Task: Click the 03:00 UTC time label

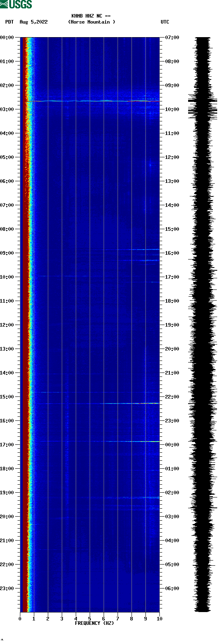Action: (172, 517)
